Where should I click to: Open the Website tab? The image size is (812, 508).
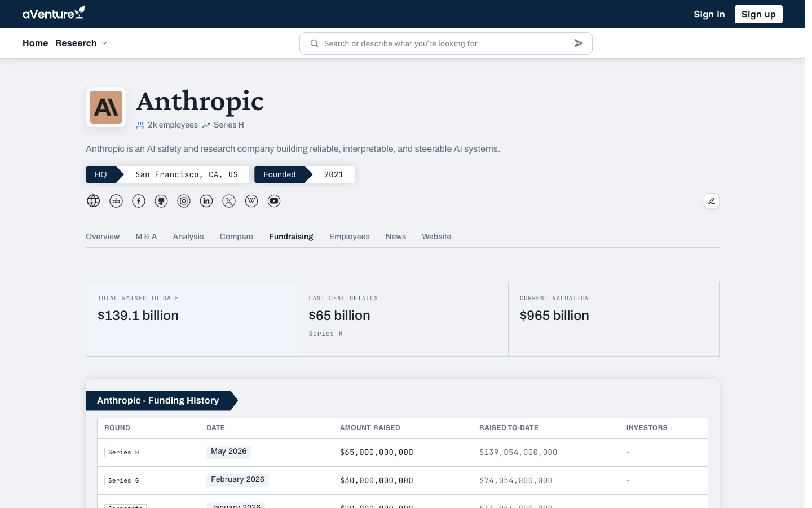click(436, 237)
